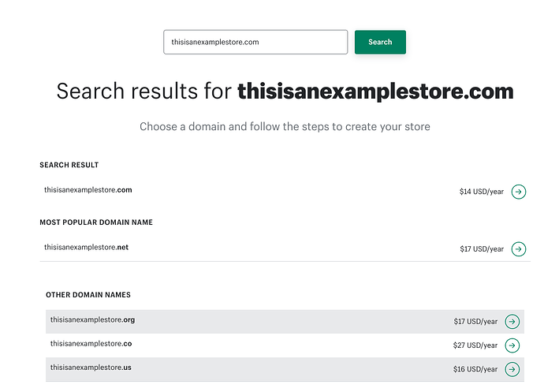Image resolution: width=544 pixels, height=392 pixels.
Task: Click the Most Popular Domain Name heading
Action: point(96,222)
